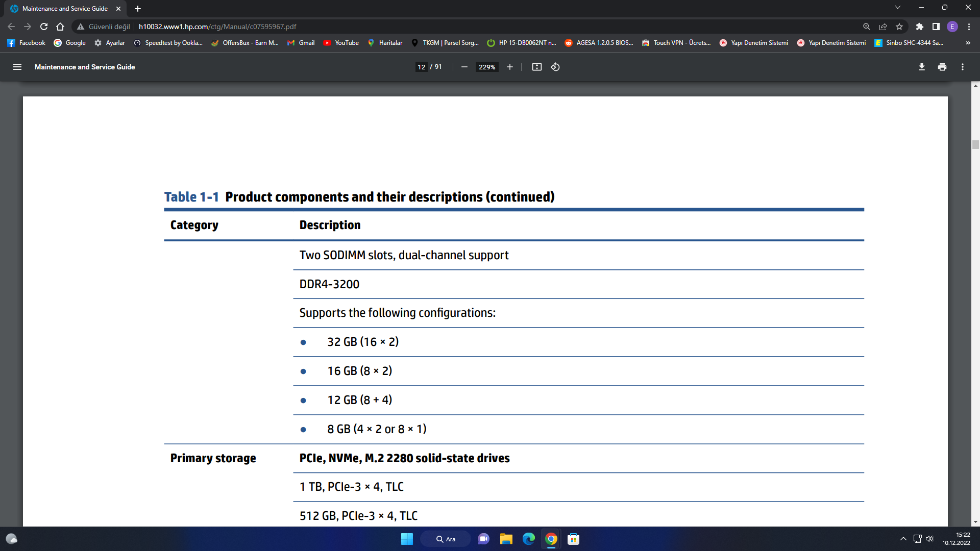The width and height of the screenshot is (980, 551).
Task: Open AGESA 1.2.0.5 BIOS bookmark
Action: click(x=599, y=43)
